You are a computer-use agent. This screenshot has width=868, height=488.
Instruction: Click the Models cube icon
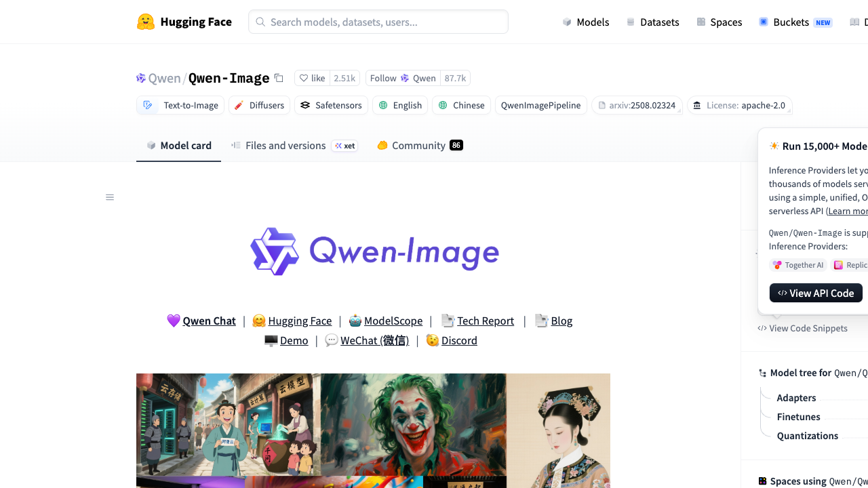567,22
